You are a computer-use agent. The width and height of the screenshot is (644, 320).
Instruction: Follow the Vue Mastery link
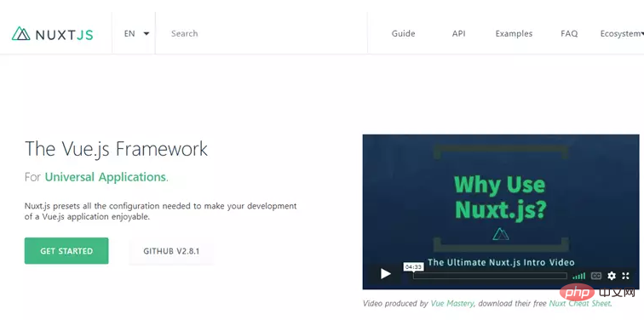(x=452, y=304)
